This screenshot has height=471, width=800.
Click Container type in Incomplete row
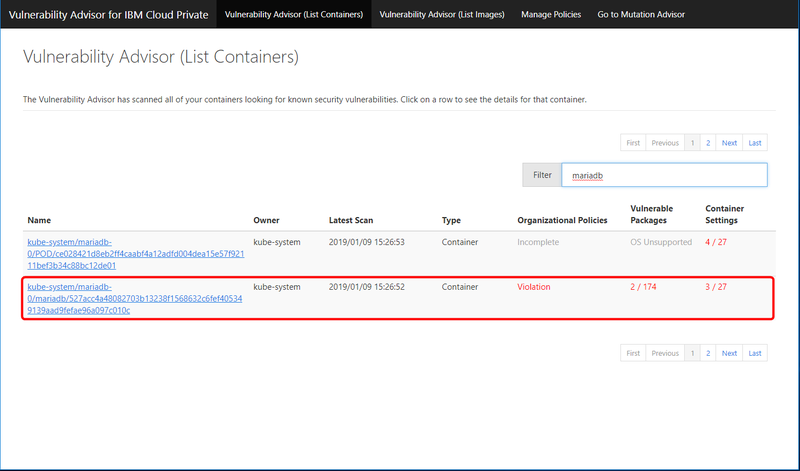[460, 242]
